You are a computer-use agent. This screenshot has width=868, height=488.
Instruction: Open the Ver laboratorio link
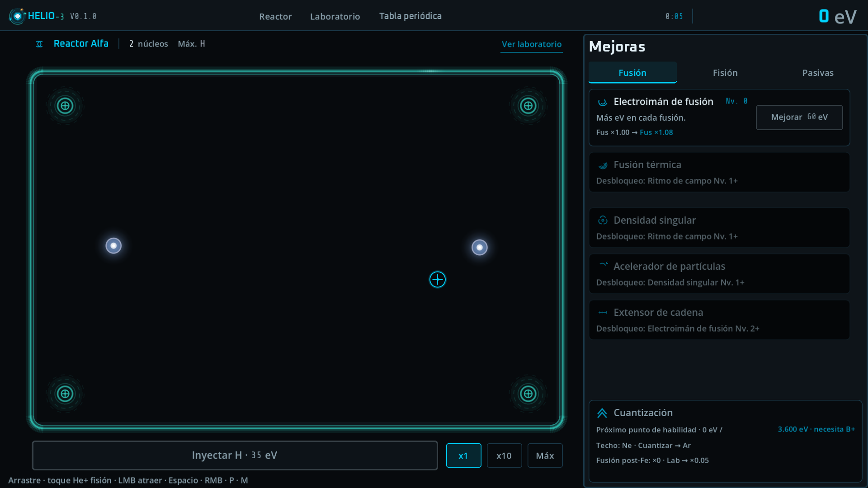pos(532,44)
